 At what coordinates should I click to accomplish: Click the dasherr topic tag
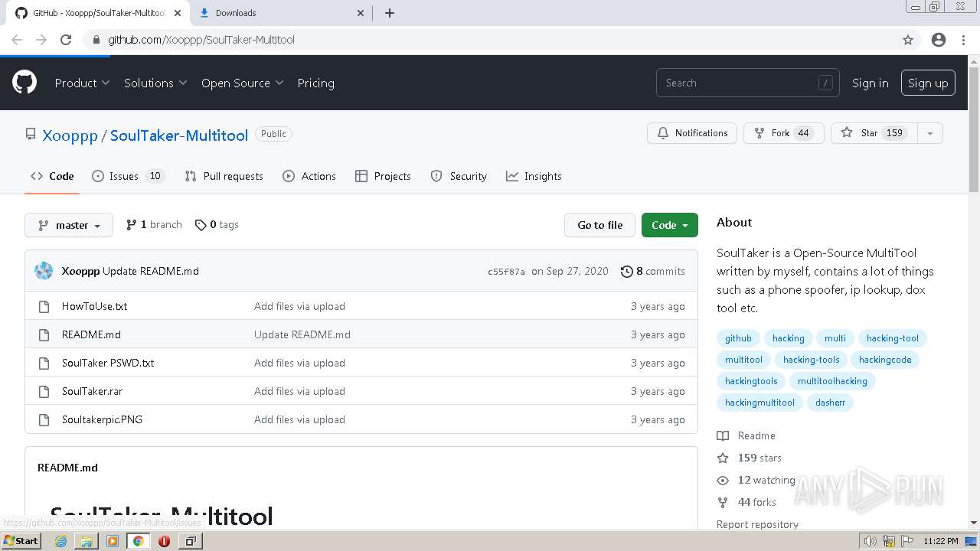click(830, 403)
